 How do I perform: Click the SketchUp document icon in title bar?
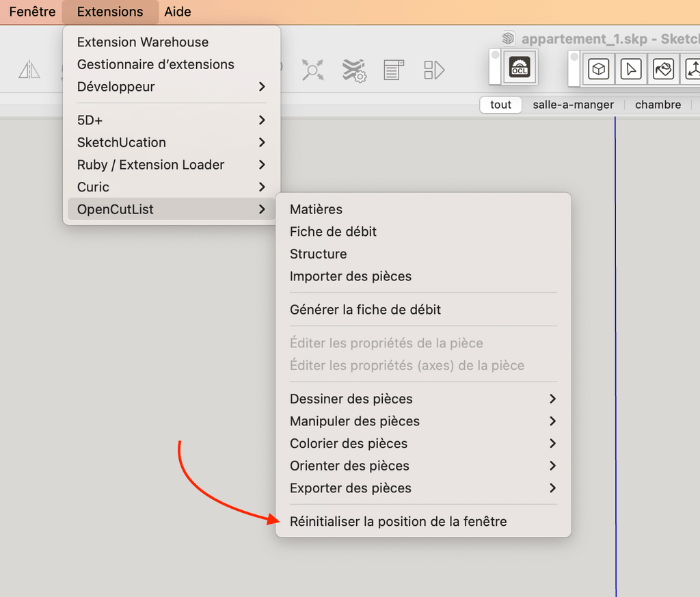click(509, 38)
